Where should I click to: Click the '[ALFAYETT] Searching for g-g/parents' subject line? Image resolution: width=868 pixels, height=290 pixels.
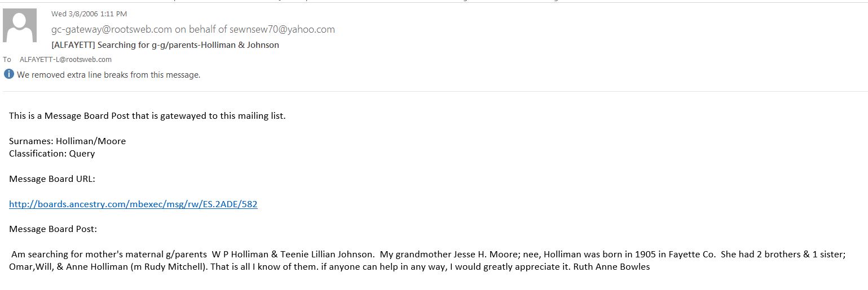165,44
